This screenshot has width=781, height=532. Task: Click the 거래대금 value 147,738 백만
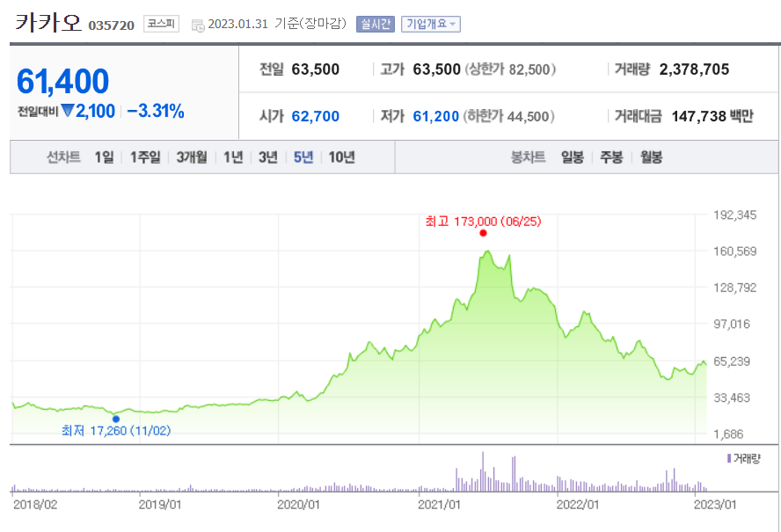[x=712, y=116]
